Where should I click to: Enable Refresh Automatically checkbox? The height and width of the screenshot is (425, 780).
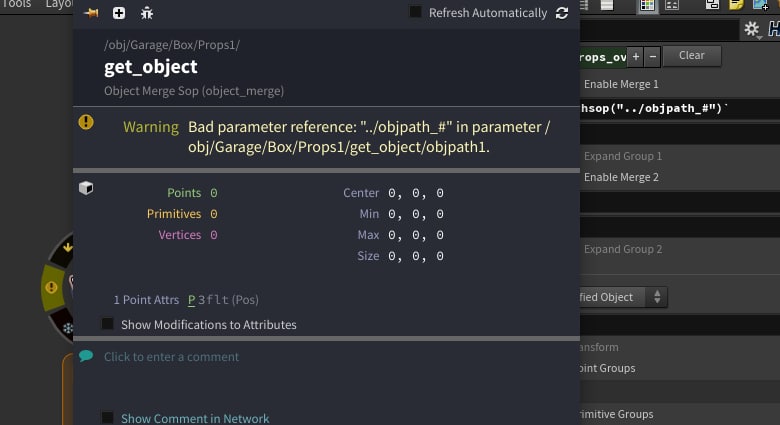(415, 12)
